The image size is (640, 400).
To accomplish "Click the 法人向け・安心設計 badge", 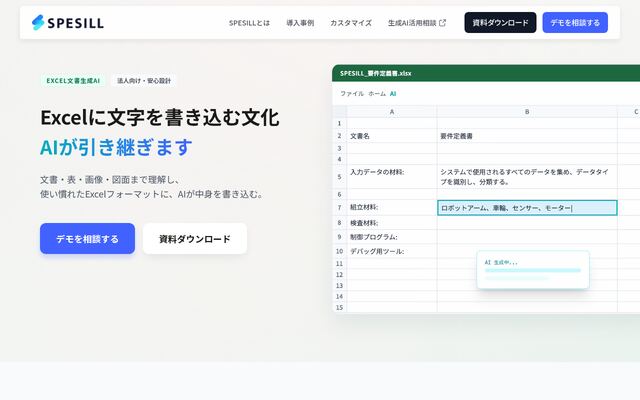I will 144,80.
